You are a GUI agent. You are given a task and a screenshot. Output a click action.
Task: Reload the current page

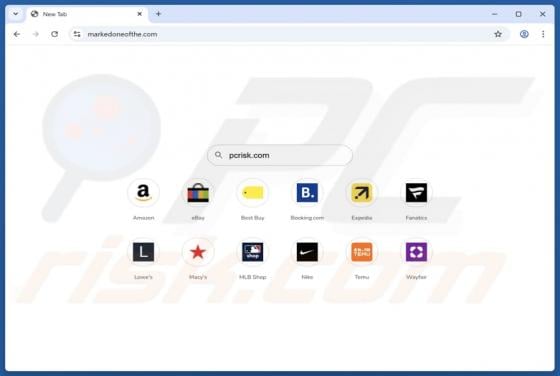pyautogui.click(x=55, y=34)
